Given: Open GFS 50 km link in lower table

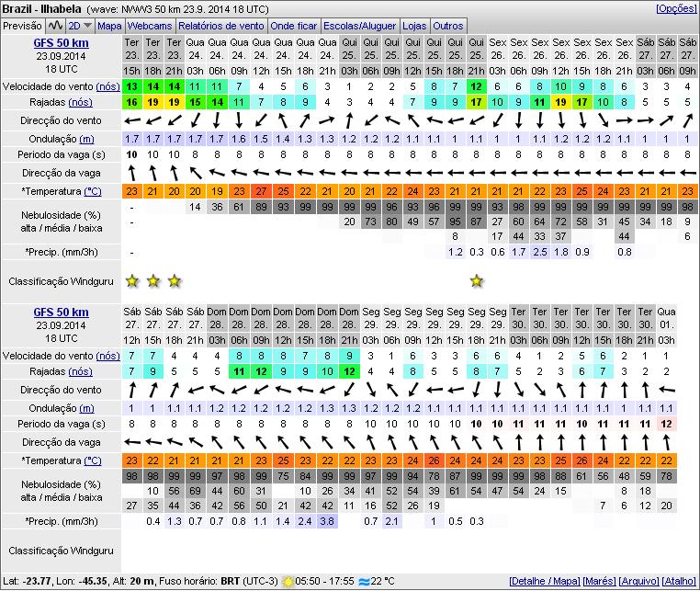Looking at the screenshot, I should (x=62, y=313).
